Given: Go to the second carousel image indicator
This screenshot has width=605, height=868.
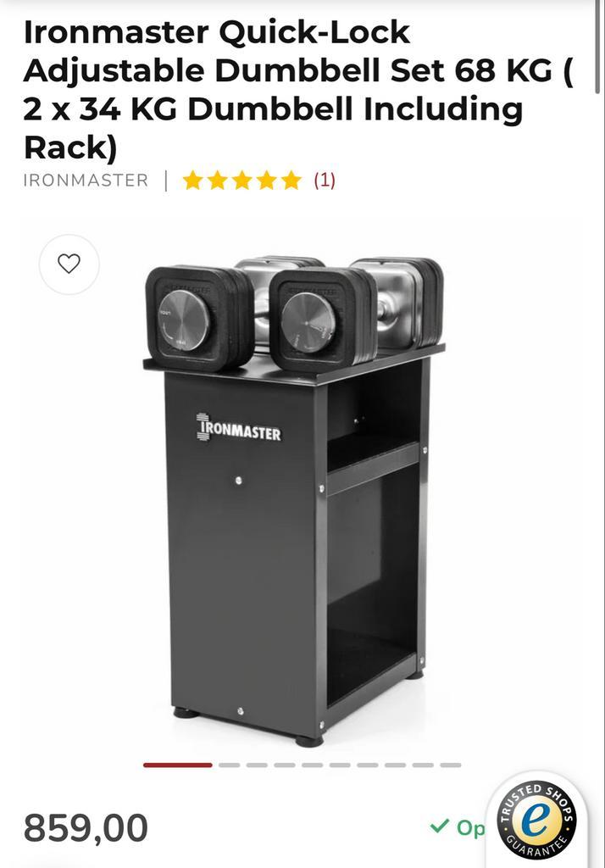Looking at the screenshot, I should click(229, 765).
